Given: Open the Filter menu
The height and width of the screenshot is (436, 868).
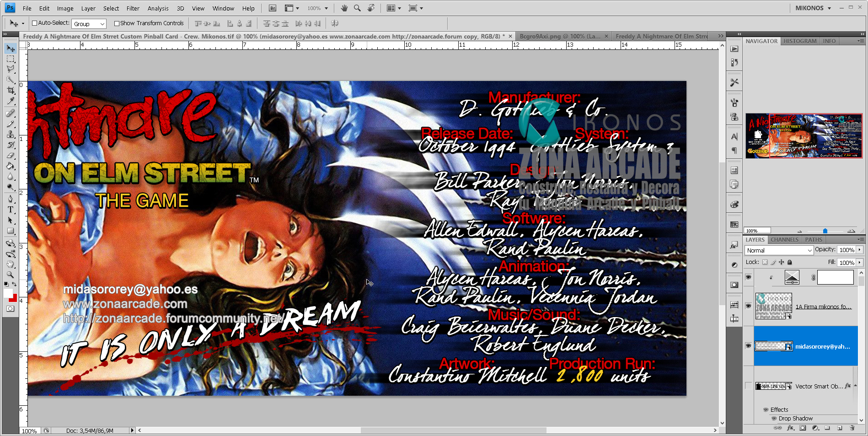Looking at the screenshot, I should click(133, 8).
